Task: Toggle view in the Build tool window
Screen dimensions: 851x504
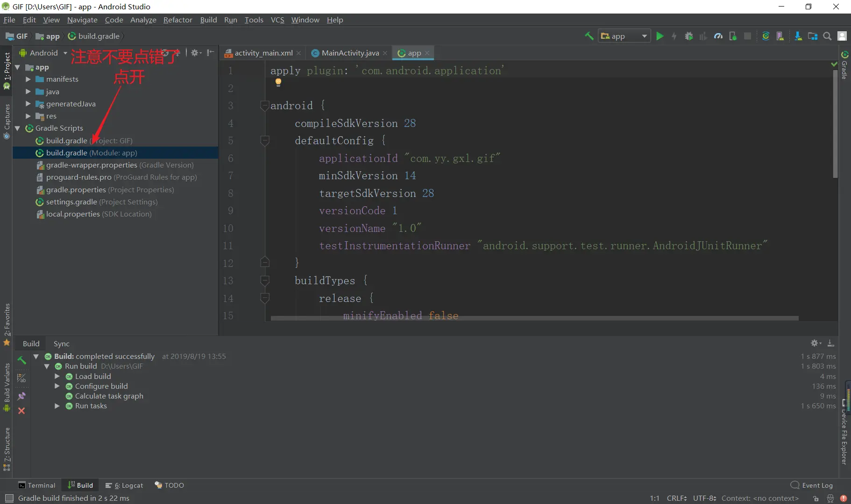Action: tap(21, 378)
